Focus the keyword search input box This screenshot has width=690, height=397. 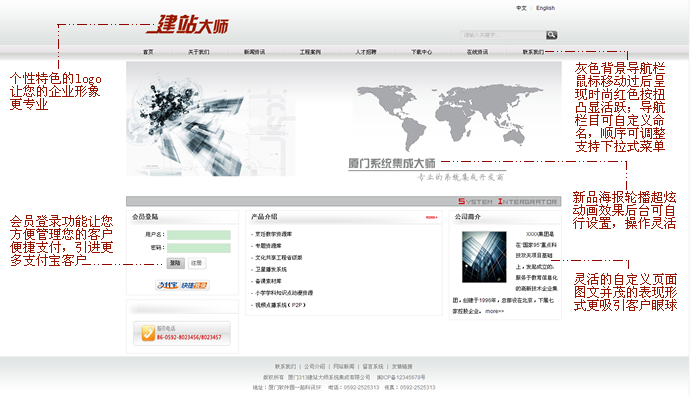503,35
